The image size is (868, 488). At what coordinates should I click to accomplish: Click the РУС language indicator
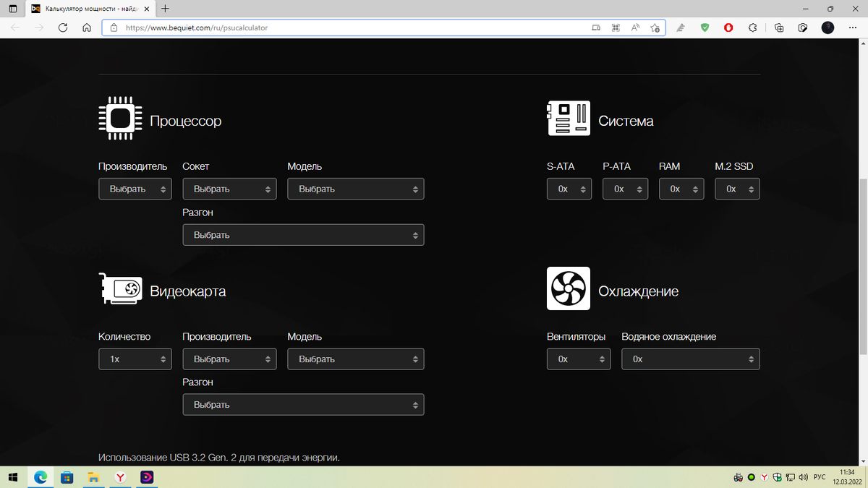pos(820,477)
